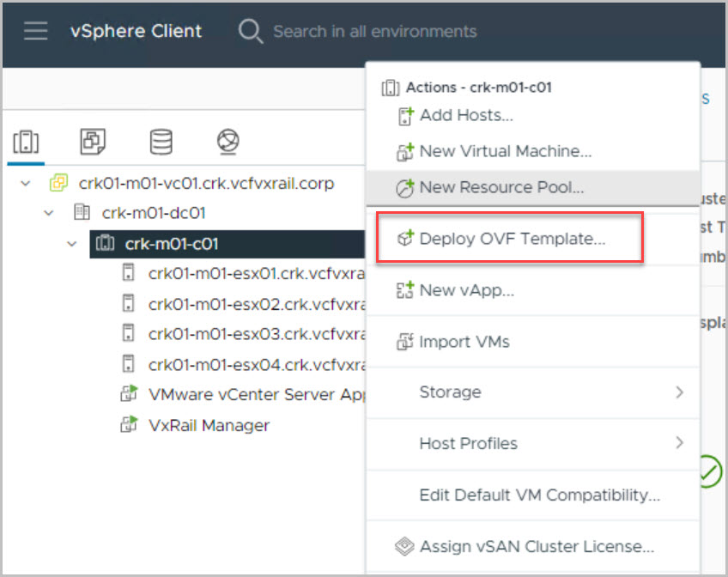Open the hamburger navigation menu

coord(36,32)
